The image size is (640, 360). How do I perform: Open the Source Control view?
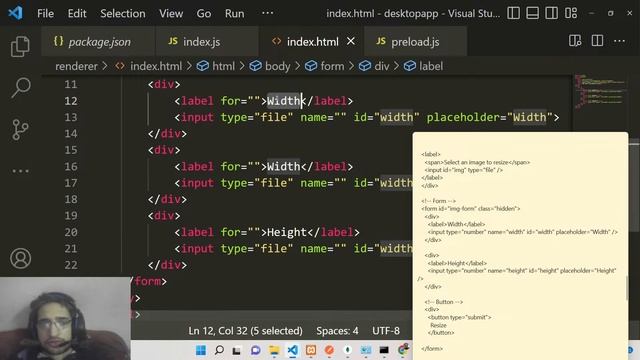[x=20, y=129]
